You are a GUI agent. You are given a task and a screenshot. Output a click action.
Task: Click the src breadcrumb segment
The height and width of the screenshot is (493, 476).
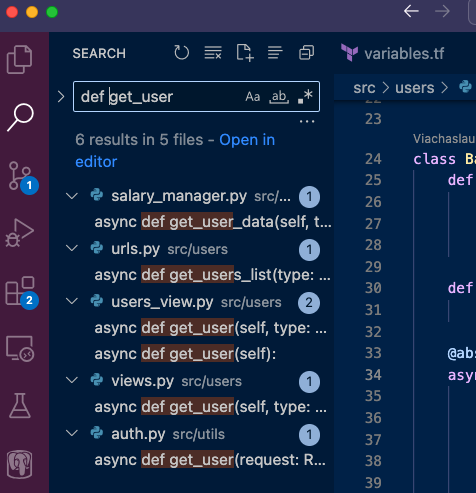click(x=364, y=88)
